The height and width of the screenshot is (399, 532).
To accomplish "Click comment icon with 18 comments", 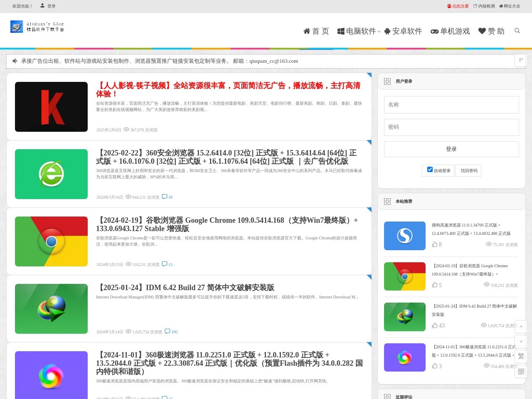I will [x=165, y=197].
